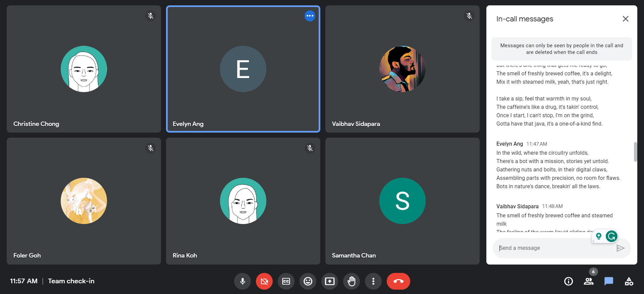Screen dimensions: 644x294
Task: Select Rina Koh's avatar
Action: pyautogui.click(x=243, y=201)
